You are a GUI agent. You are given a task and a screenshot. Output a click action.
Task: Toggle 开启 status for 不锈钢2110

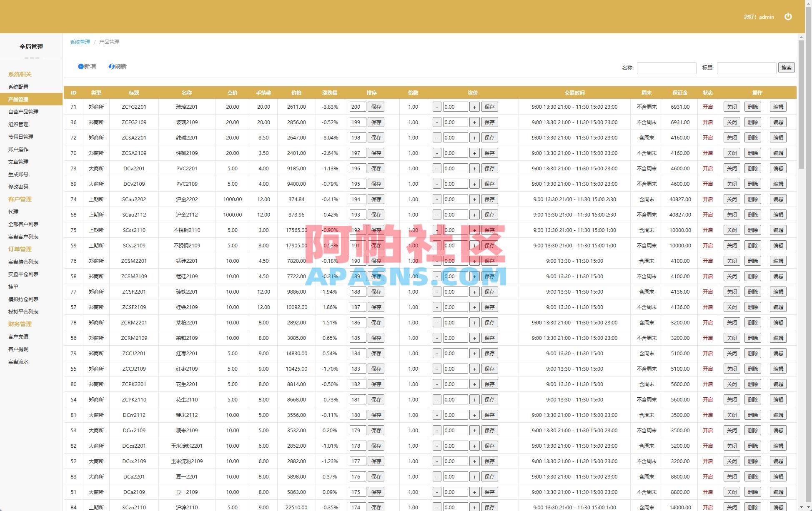coord(708,230)
